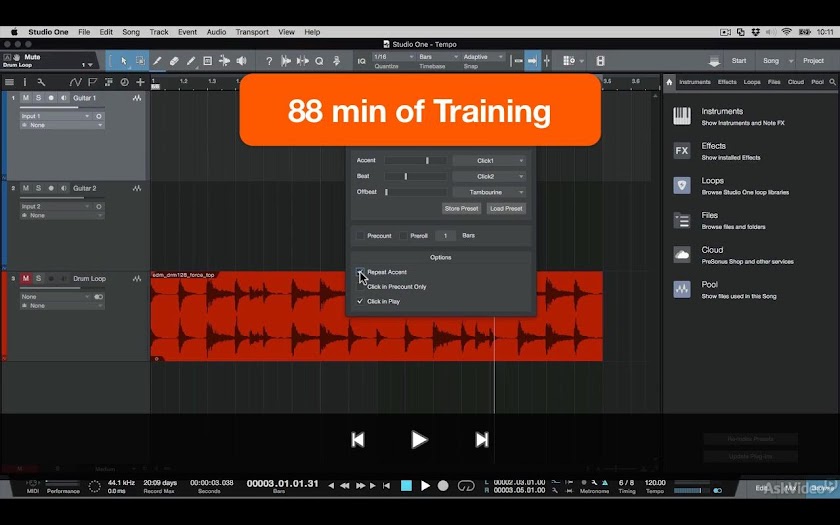The height and width of the screenshot is (525, 840).
Task: Mute the Guitar 1 track
Action: pyautogui.click(x=26, y=98)
